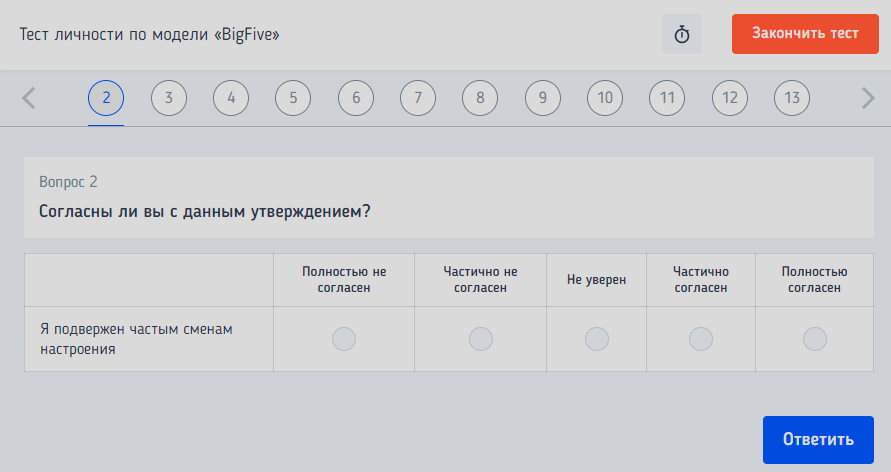This screenshot has width=891, height=472.
Task: Go to question 12
Action: (x=730, y=98)
